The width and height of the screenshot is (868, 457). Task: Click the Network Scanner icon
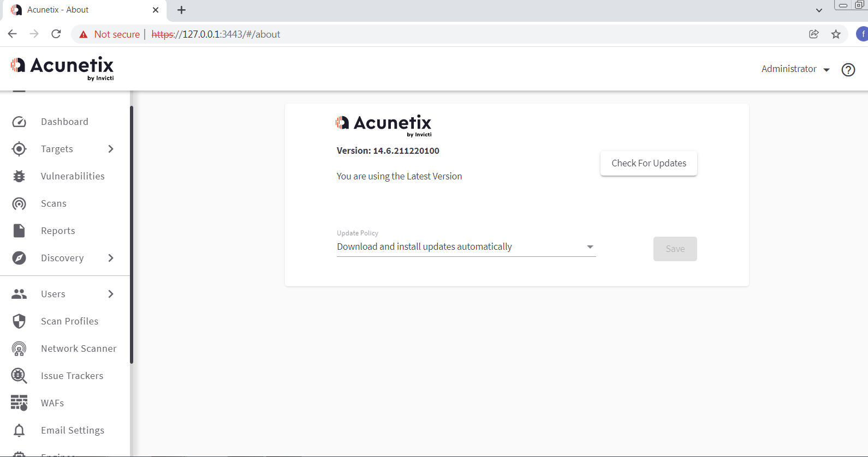click(19, 348)
